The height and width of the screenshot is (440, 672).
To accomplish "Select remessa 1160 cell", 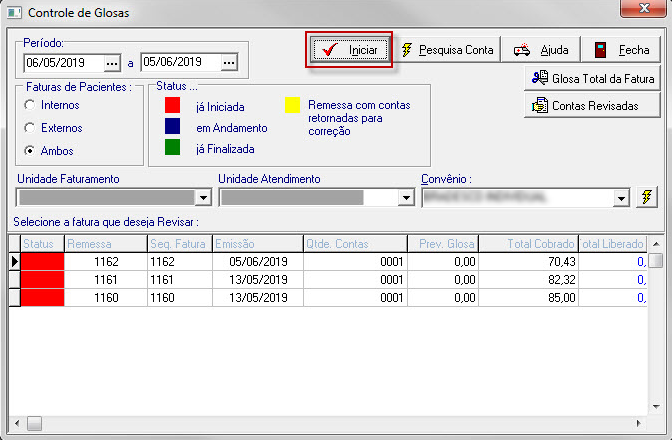I will [x=105, y=298].
